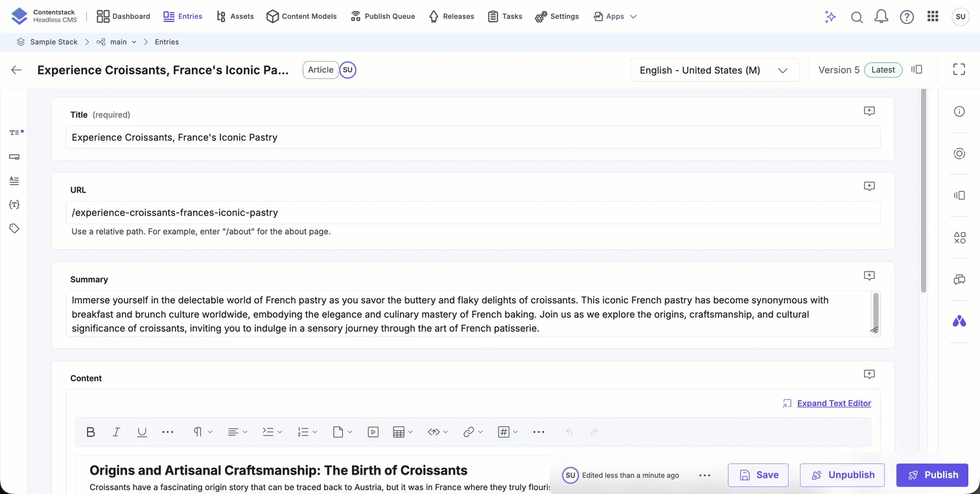Expand the Apps menu
Image resolution: width=980 pixels, height=494 pixels.
(x=615, y=16)
